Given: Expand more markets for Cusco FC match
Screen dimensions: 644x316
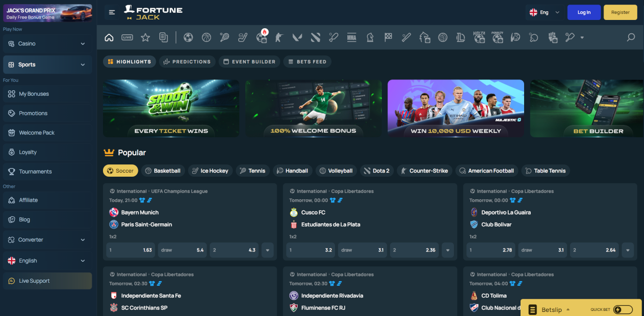Looking at the screenshot, I should click(448, 250).
